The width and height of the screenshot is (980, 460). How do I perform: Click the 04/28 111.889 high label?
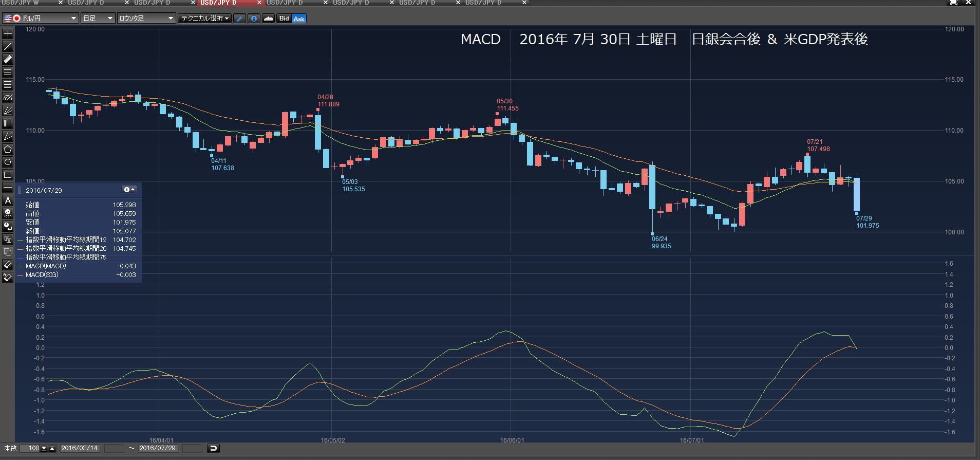pyautogui.click(x=328, y=101)
